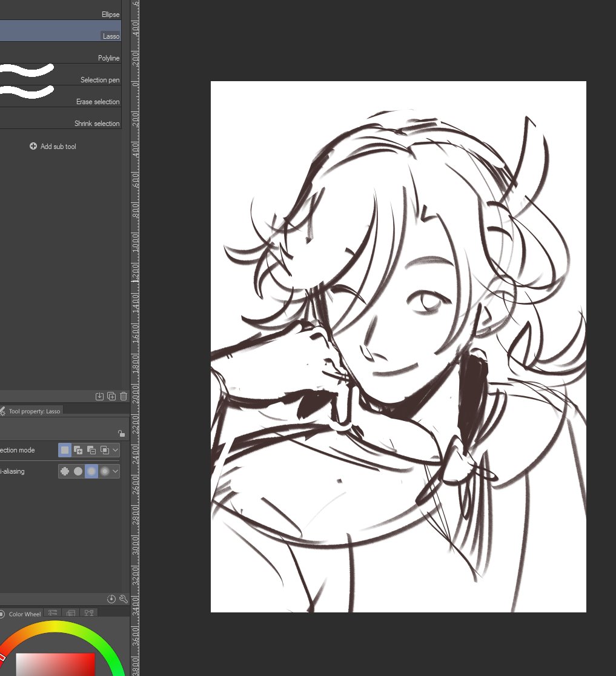Expand the Selection mode dropdown arrow
Screen dimensions: 616x676
pos(116,450)
